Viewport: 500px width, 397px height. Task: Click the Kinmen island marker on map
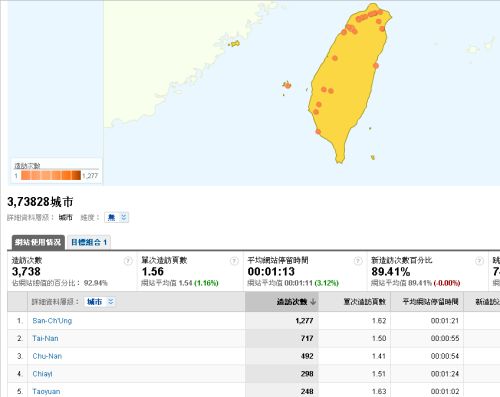tap(234, 44)
